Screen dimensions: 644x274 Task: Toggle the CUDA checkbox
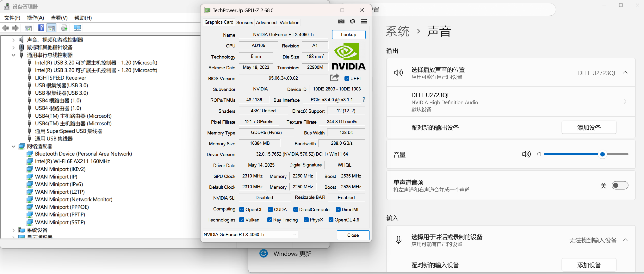tap(270, 210)
